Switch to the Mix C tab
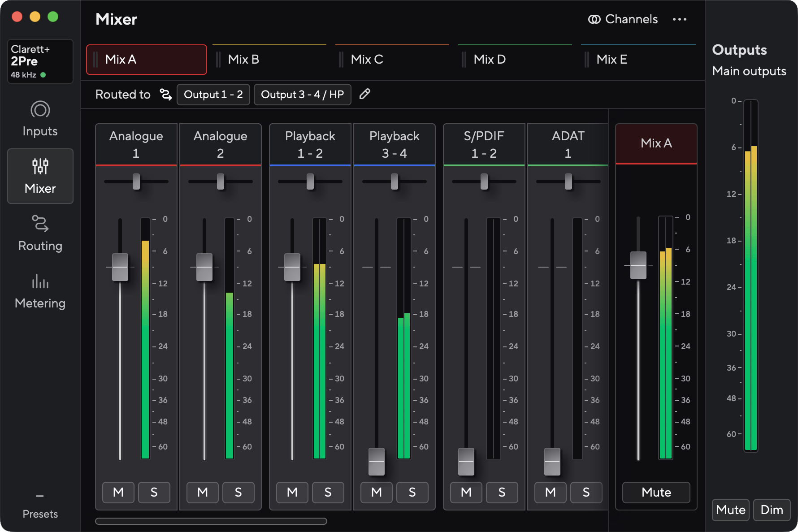Image resolution: width=798 pixels, height=532 pixels. [392, 60]
